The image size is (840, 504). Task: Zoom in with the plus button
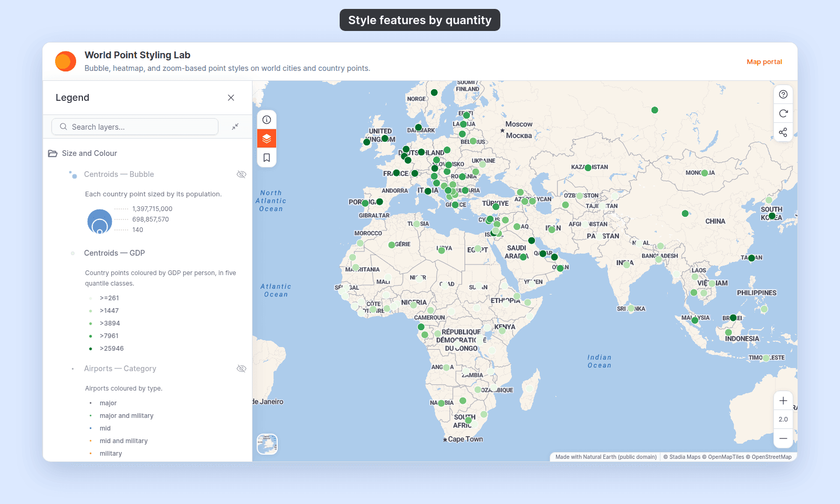point(783,401)
